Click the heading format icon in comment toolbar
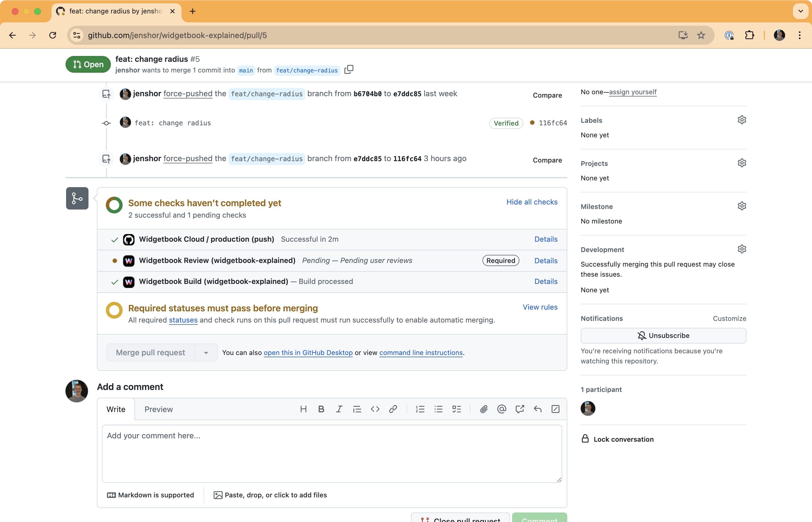Image resolution: width=812 pixels, height=522 pixels. click(x=303, y=409)
